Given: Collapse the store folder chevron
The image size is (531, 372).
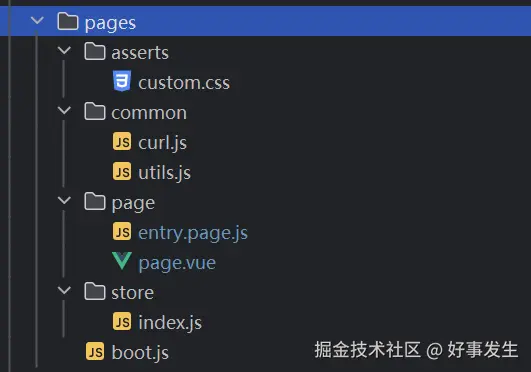Looking at the screenshot, I should tap(64, 290).
